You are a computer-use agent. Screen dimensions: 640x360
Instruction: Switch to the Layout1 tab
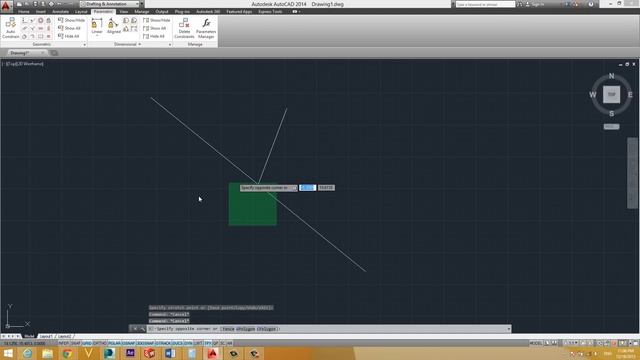click(46, 336)
